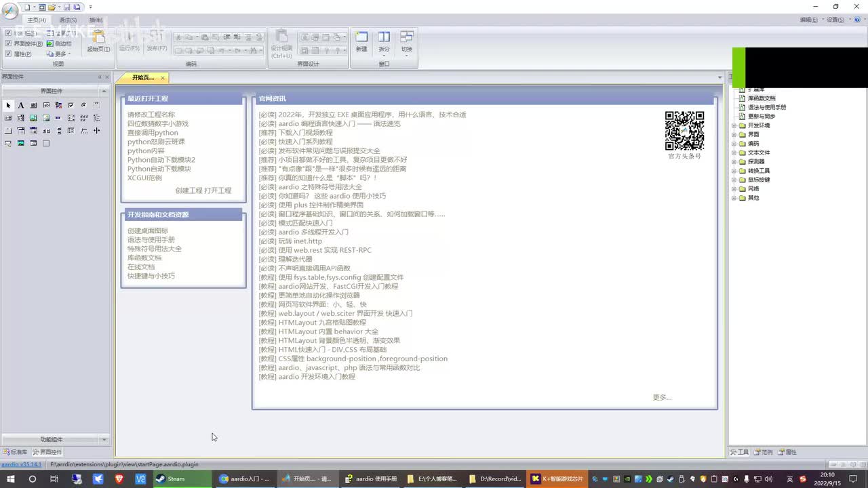The width and height of the screenshot is (868, 488).
Task: Expand the 编码 folder node
Action: [734, 144]
